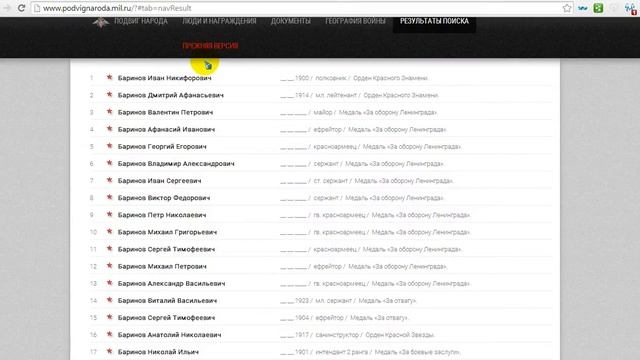The image size is (640, 360).
Task: Reload the page with the refresh icon
Action: (x=21, y=8)
